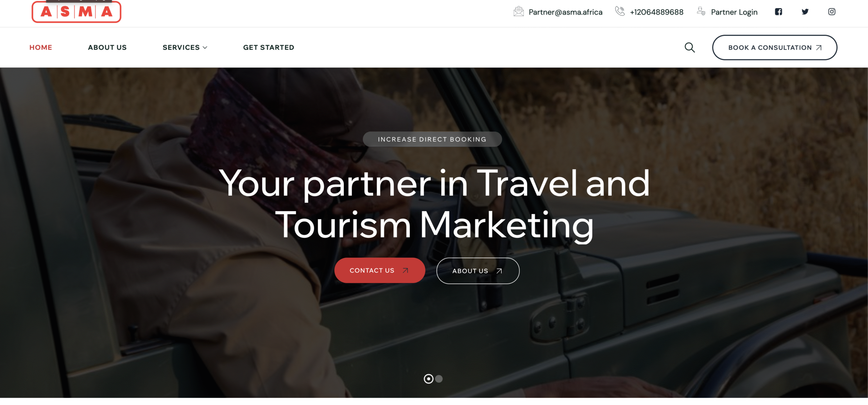The image size is (868, 405).
Task: Go to the Home menu item
Action: (41, 47)
